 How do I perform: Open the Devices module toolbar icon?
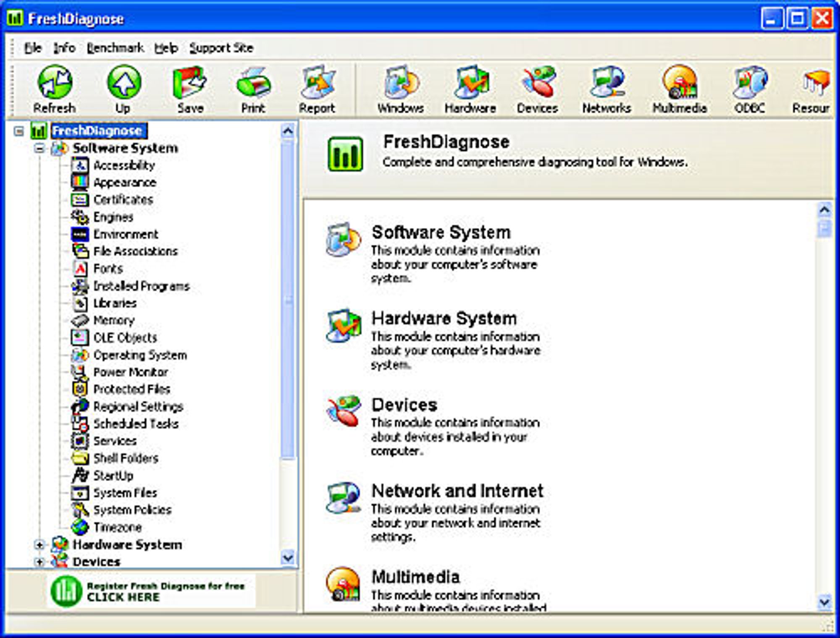pyautogui.click(x=538, y=82)
